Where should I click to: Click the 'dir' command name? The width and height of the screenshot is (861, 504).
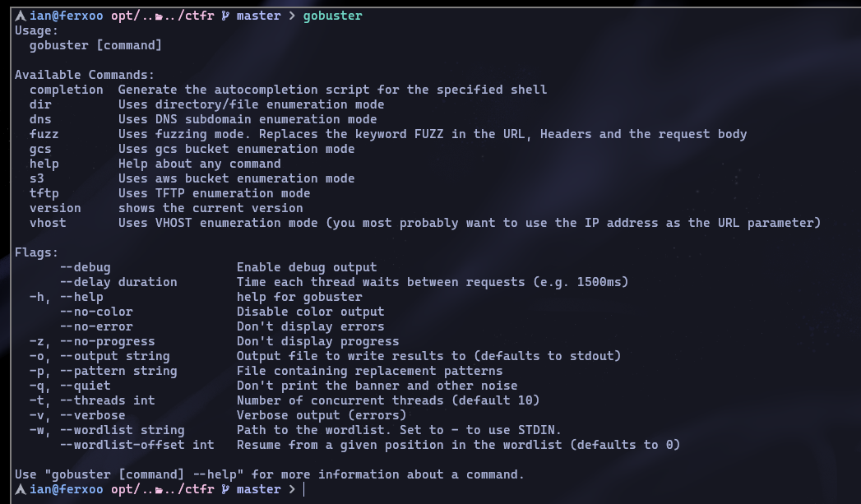[x=40, y=104]
